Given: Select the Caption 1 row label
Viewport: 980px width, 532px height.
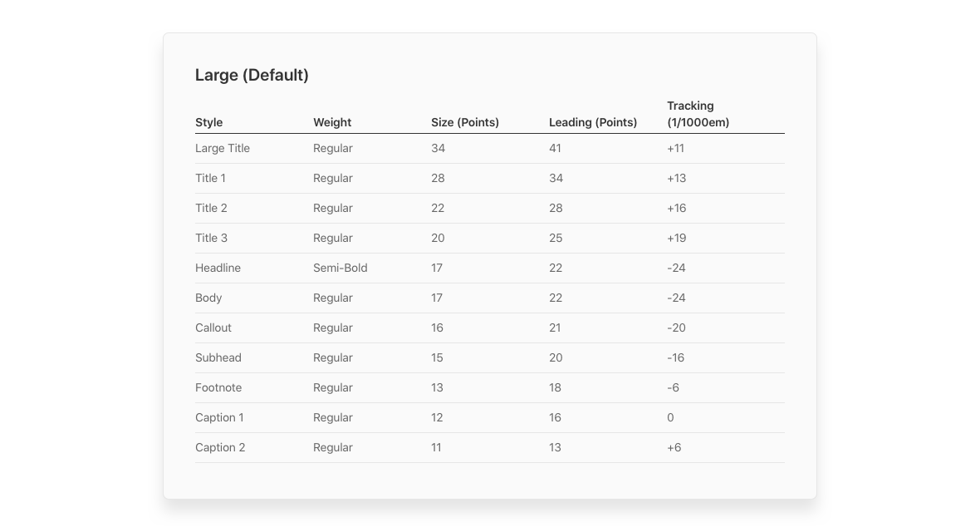Looking at the screenshot, I should [219, 417].
